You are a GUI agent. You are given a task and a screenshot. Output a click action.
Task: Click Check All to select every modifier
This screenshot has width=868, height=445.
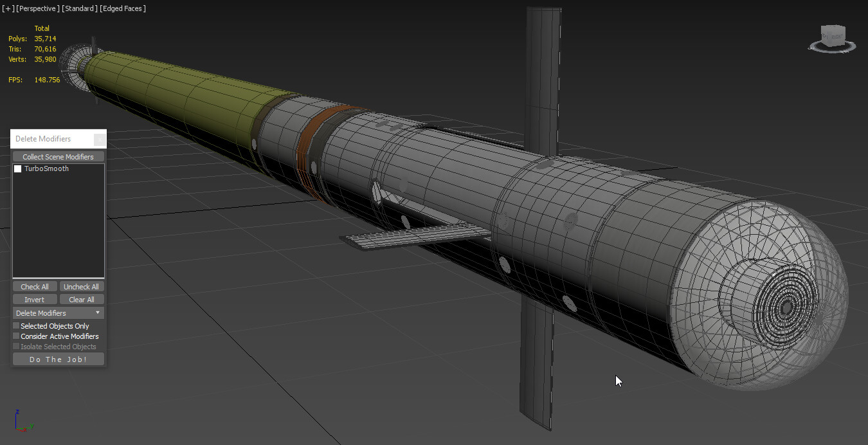[x=34, y=286]
